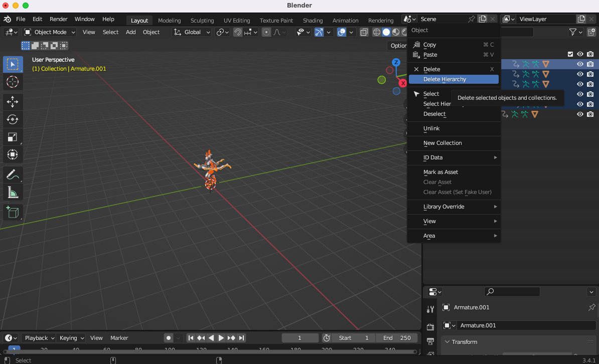The height and width of the screenshot is (364, 599).
Task: Choose the Annotate pencil tool
Action: (x=13, y=175)
